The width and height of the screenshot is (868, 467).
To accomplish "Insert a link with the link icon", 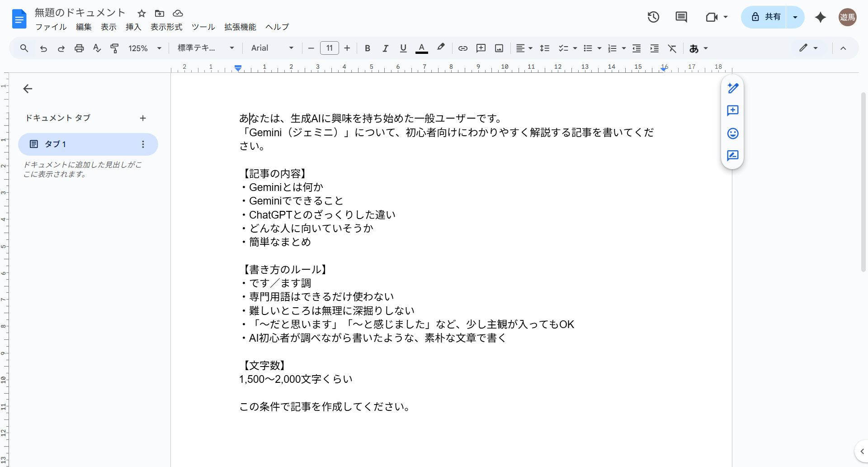I will tap(462, 48).
